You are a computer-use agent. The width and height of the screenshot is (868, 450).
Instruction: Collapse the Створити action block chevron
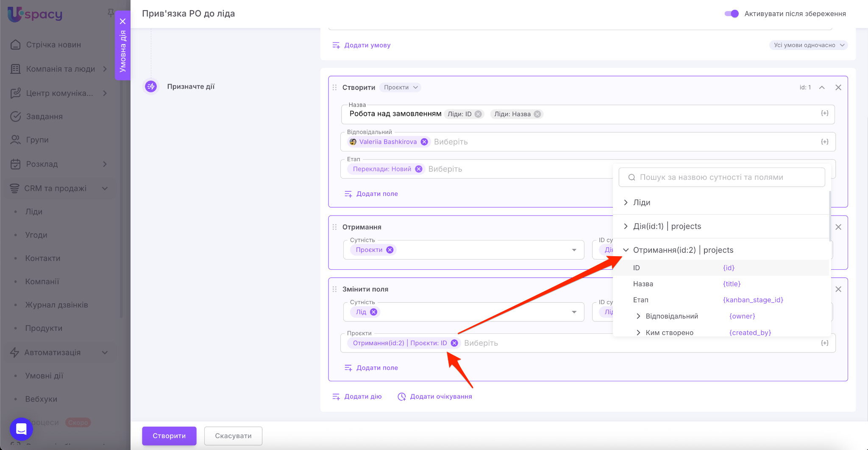[822, 87]
